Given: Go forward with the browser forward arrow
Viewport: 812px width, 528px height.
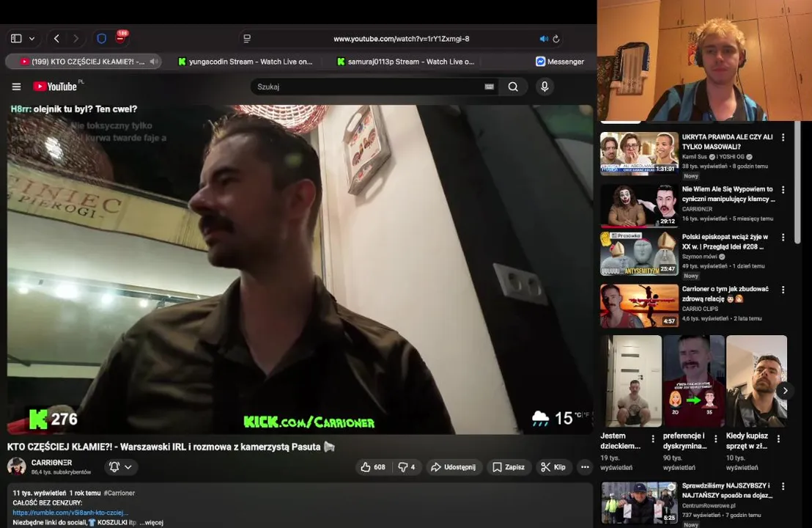Looking at the screenshot, I should point(75,38).
